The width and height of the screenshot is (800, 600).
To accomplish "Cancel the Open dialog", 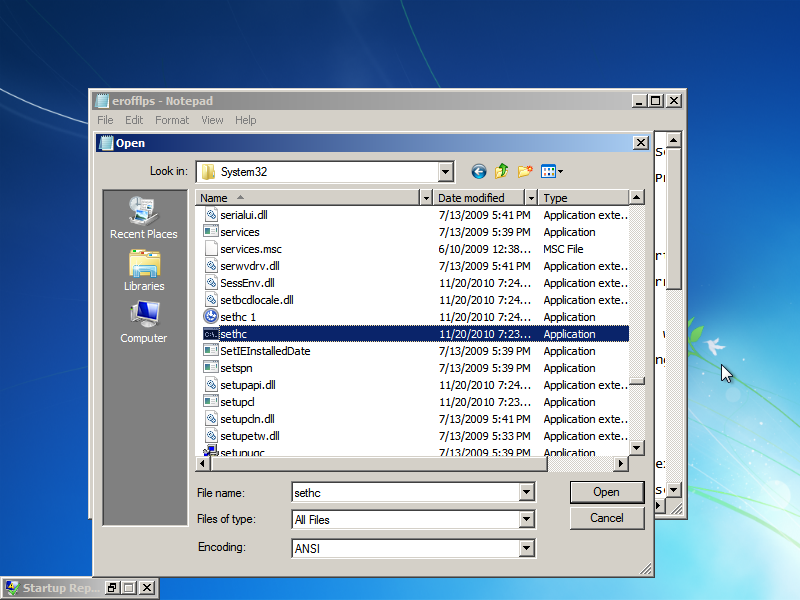I will tap(607, 518).
